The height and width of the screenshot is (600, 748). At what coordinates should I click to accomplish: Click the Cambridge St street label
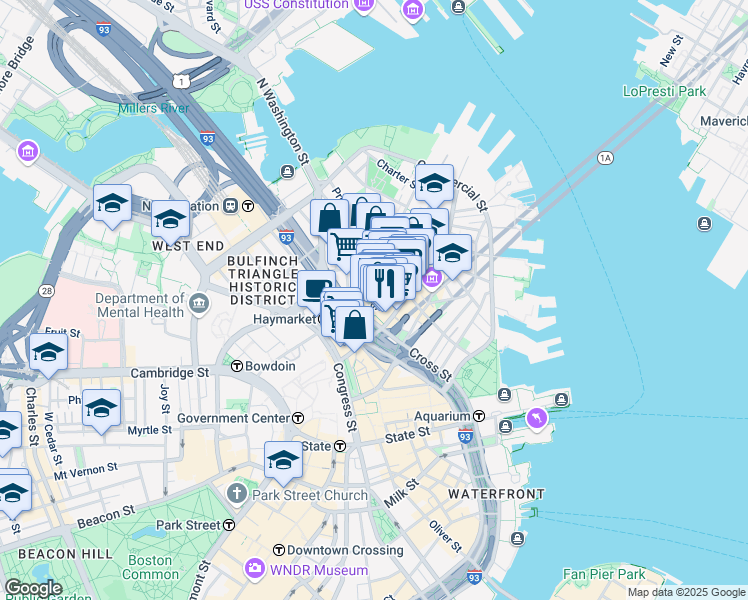170,372
